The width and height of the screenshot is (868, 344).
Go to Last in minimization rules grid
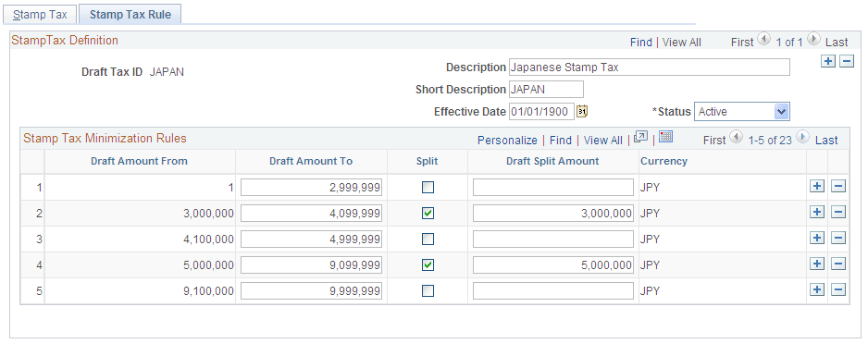click(x=826, y=141)
